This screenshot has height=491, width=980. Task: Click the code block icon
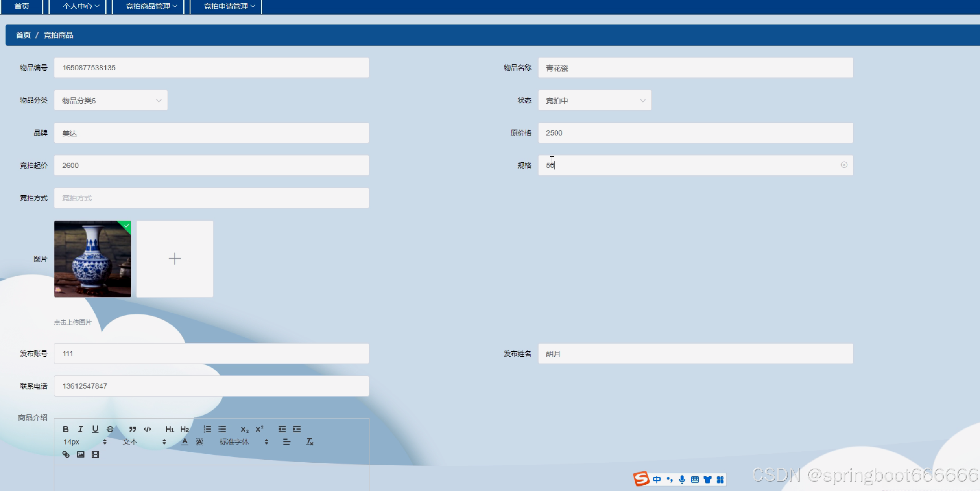pyautogui.click(x=148, y=429)
